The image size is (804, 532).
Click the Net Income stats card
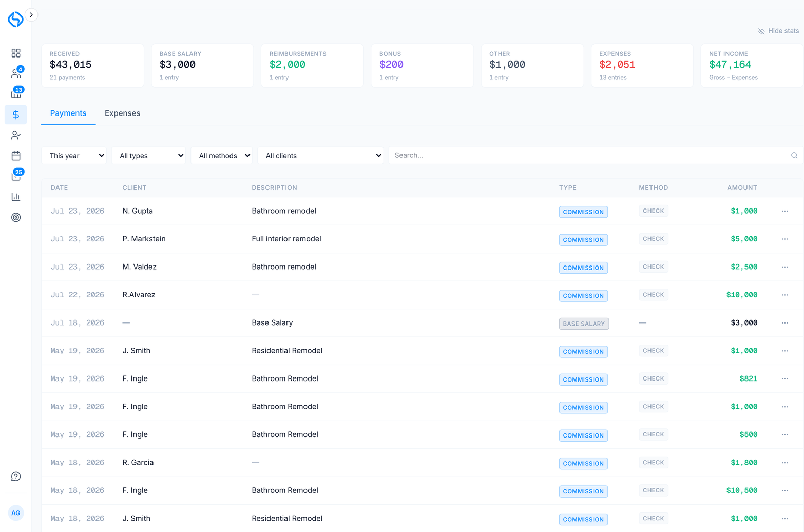coord(752,65)
